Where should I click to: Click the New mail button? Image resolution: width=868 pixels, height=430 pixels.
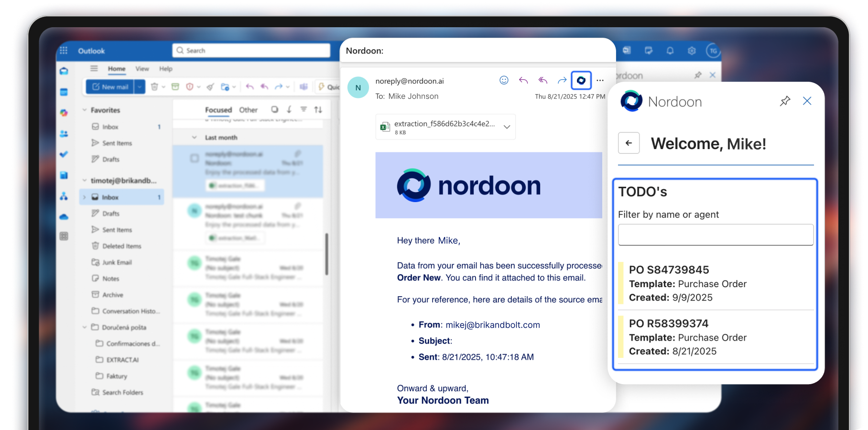tap(110, 86)
